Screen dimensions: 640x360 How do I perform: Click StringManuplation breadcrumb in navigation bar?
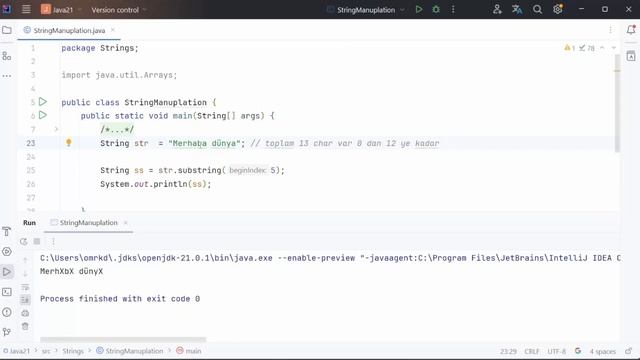coord(130,351)
